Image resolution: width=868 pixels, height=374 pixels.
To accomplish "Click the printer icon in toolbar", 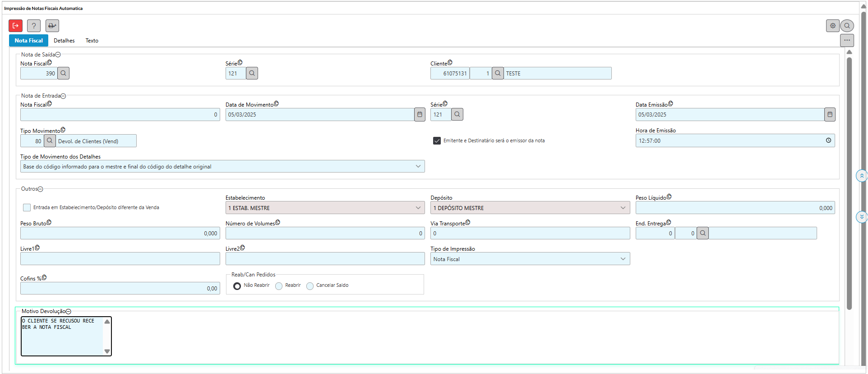I will [52, 26].
